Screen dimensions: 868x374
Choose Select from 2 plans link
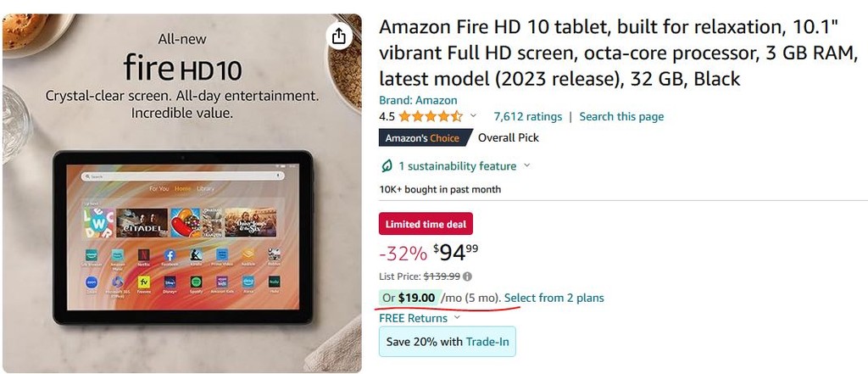554,298
